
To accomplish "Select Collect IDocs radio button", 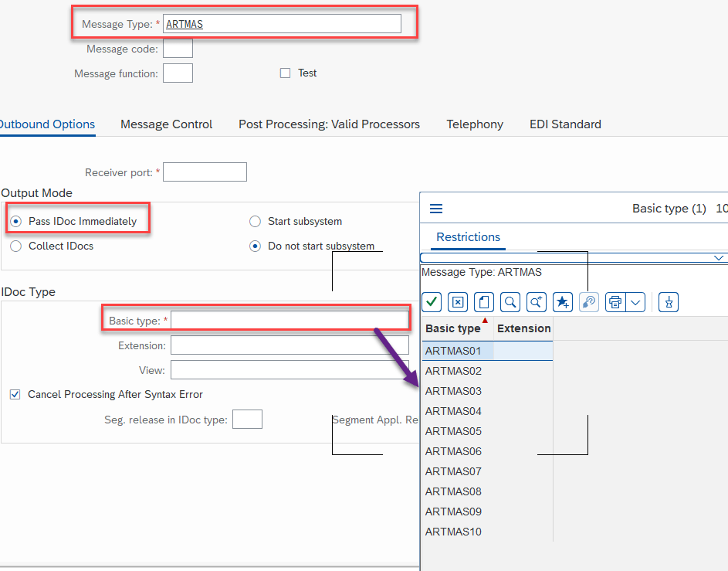I will coord(15,246).
